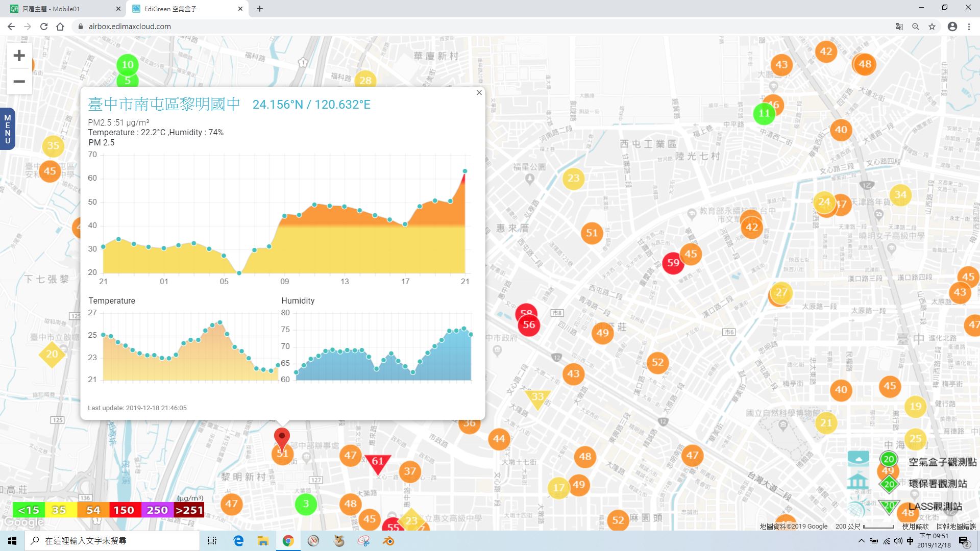Click the 空氣盒子觀測點 legend label
The height and width of the screenshot is (551, 980).
click(x=942, y=462)
